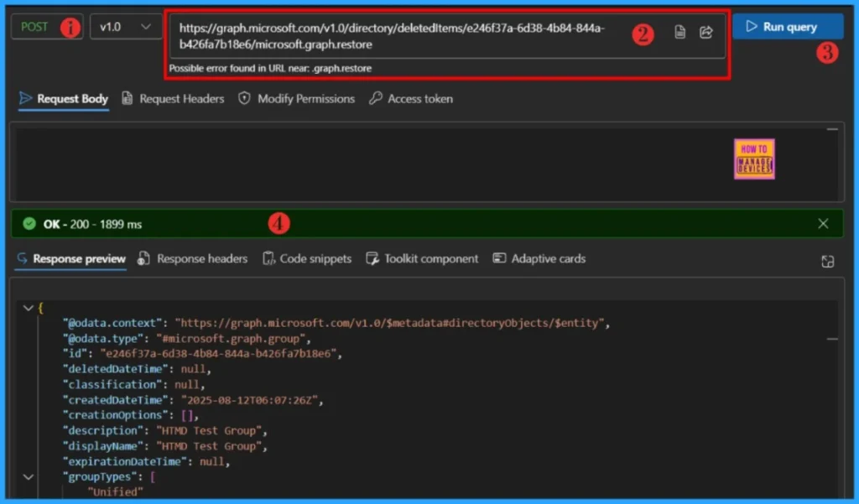Viewport: 859px width, 504px height.
Task: Collapse the root JSON object chevron
Action: coord(28,308)
